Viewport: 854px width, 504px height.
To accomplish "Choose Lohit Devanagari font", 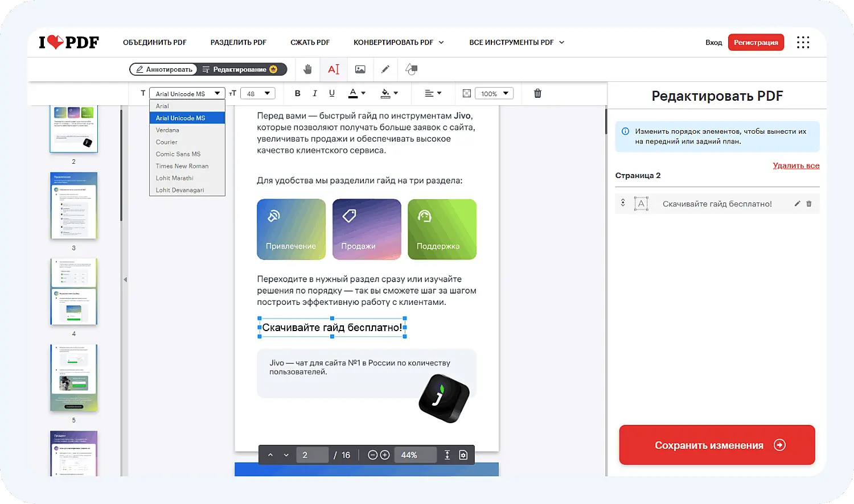I will 187,190.
